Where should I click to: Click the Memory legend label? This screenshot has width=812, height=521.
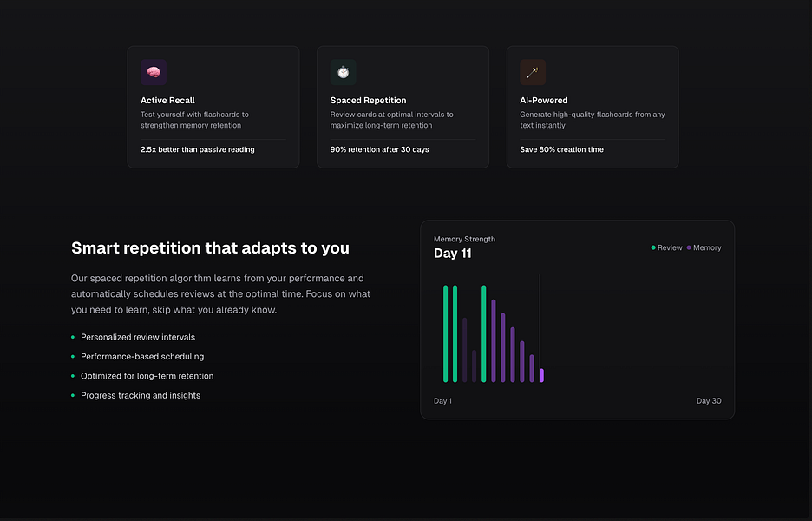coord(707,247)
